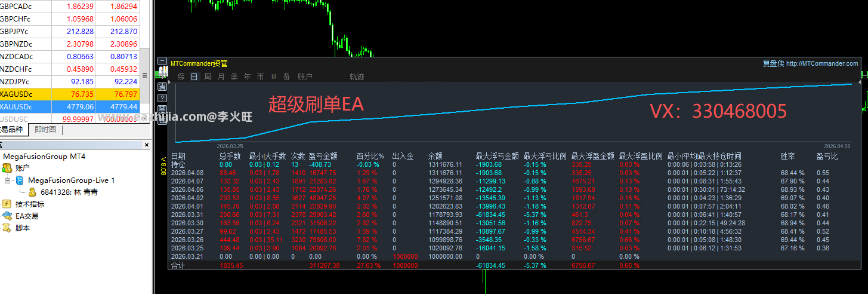Open the http://MTCommander.com link
This screenshot has height=294, width=868.
click(x=822, y=63)
